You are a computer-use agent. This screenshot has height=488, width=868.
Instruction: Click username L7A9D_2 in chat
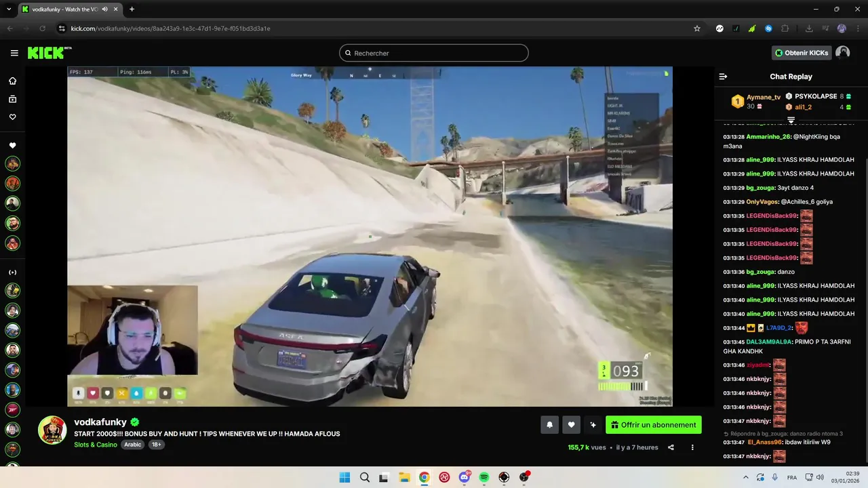tap(779, 328)
